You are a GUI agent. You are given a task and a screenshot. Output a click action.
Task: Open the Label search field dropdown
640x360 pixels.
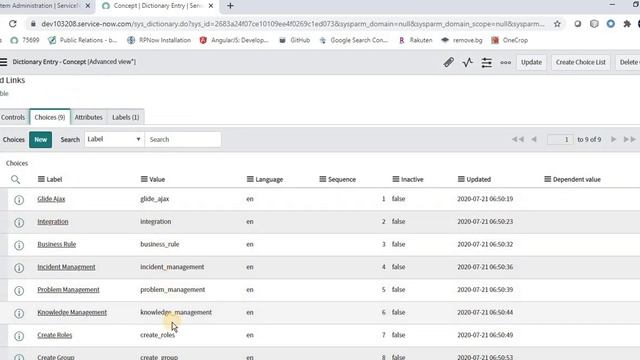114,139
